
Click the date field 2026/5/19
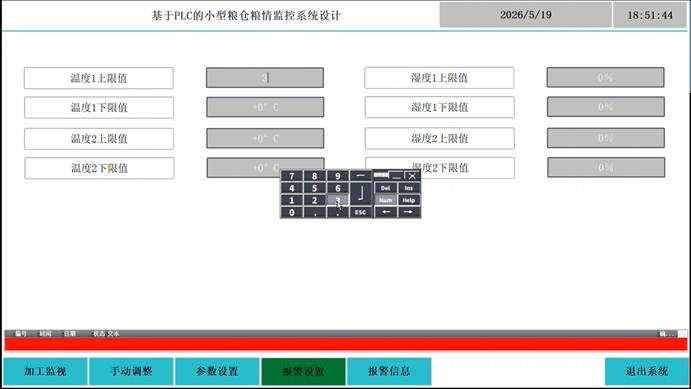(x=525, y=15)
